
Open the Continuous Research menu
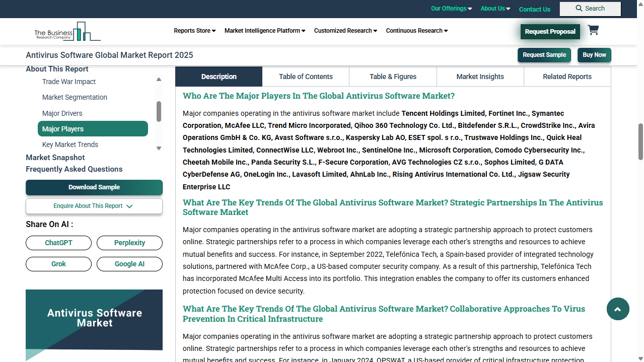pyautogui.click(x=417, y=31)
